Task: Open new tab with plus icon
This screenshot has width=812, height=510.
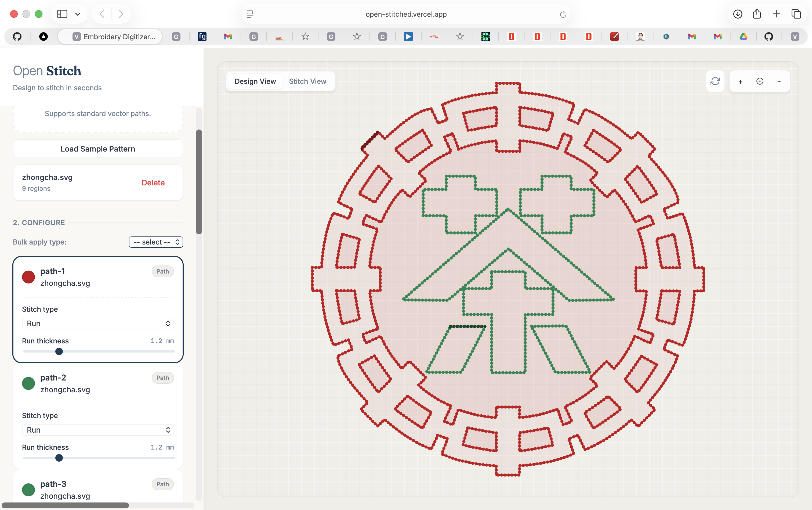Action: 777,14
